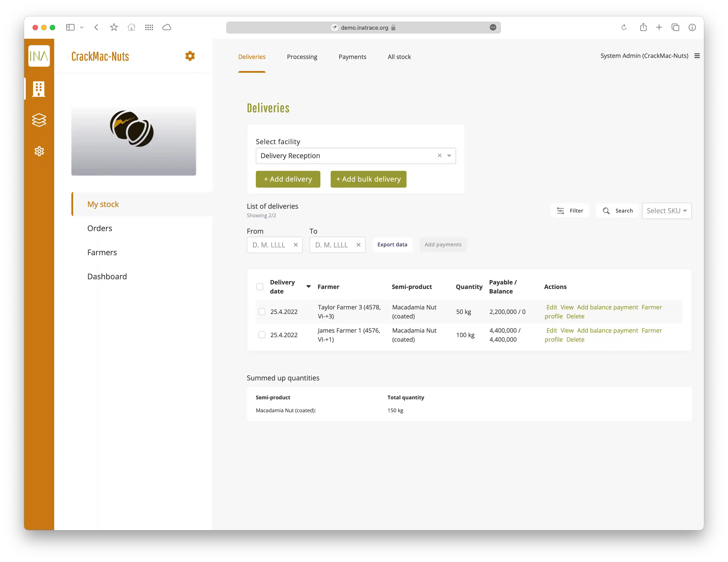The width and height of the screenshot is (728, 562).
Task: Edit the Taylor Farmer 3 delivery
Action: pos(551,307)
